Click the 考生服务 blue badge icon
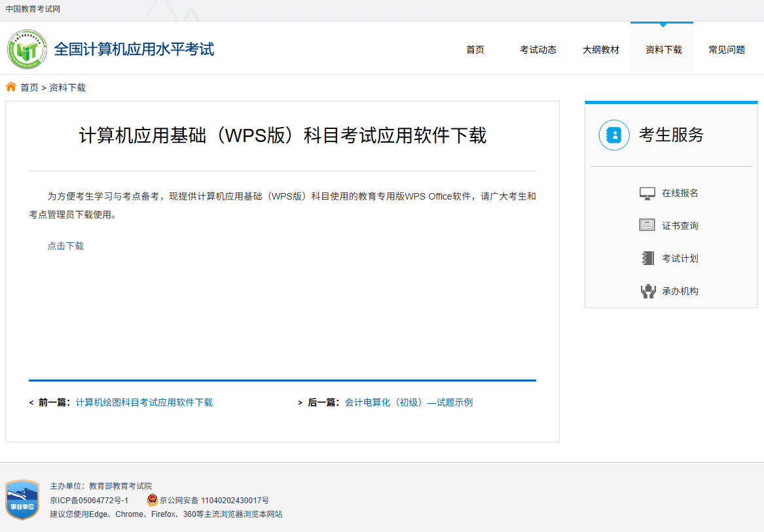764x532 pixels. click(x=614, y=135)
